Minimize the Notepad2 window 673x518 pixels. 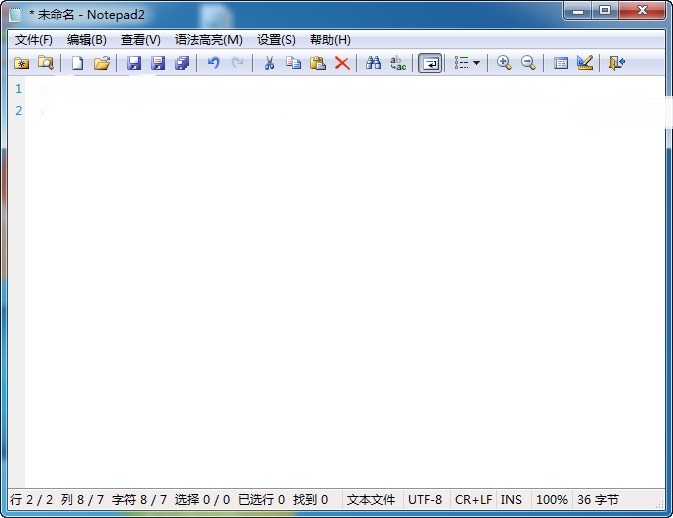[578, 11]
